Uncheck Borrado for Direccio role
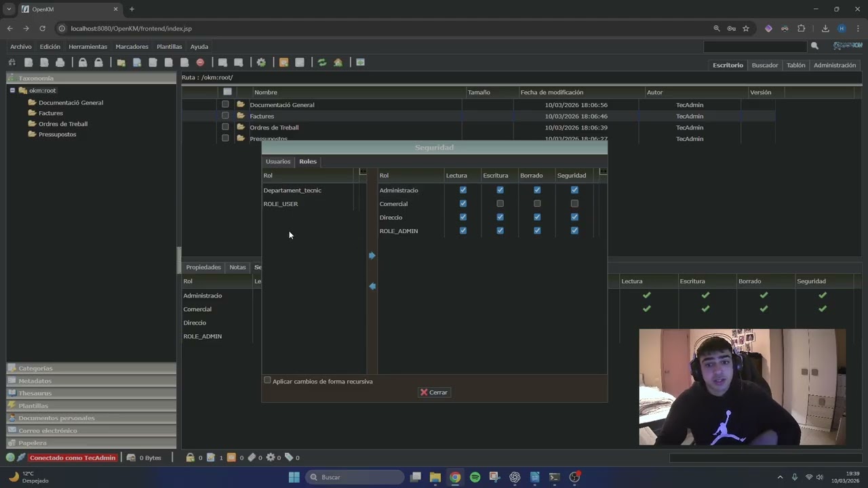The height and width of the screenshot is (488, 868). (537, 217)
